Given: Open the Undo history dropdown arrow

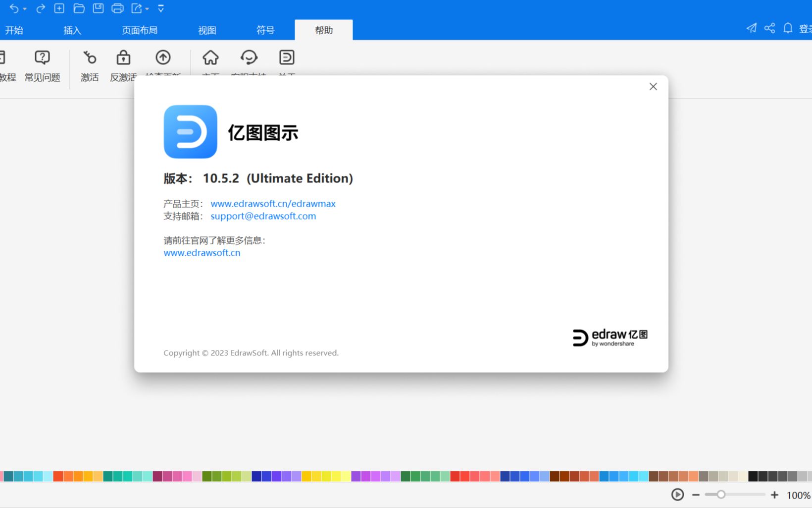Looking at the screenshot, I should [25, 9].
